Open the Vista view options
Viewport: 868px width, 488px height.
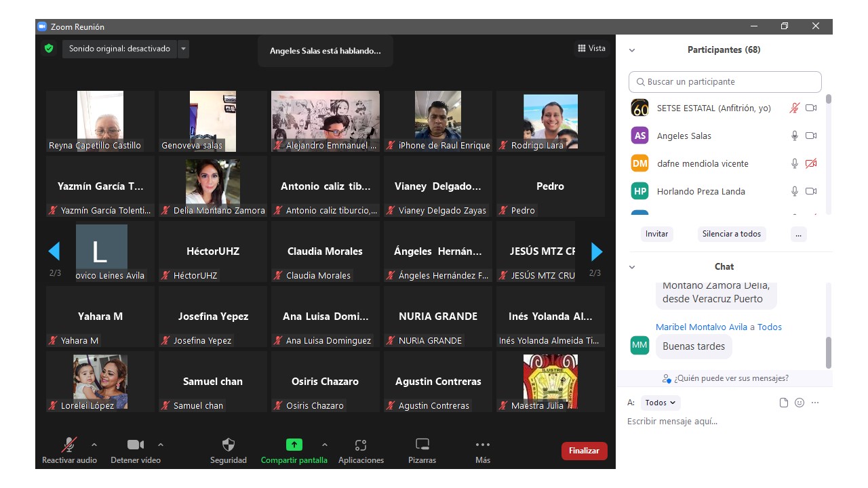click(x=591, y=48)
